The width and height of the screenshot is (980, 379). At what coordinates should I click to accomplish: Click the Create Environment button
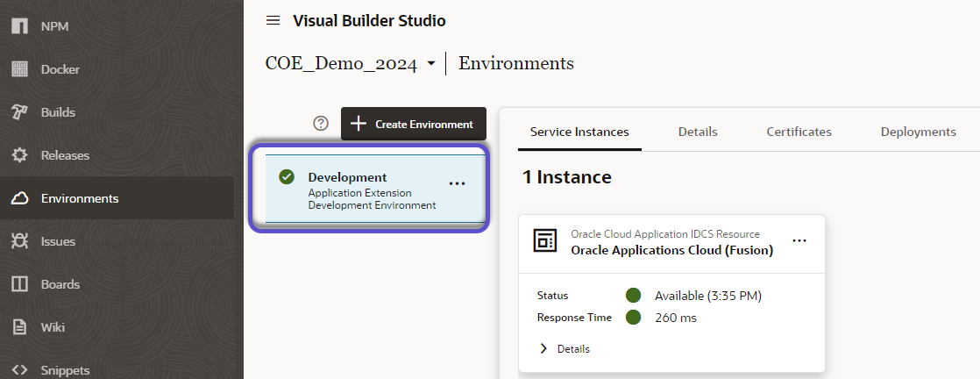[x=413, y=124]
